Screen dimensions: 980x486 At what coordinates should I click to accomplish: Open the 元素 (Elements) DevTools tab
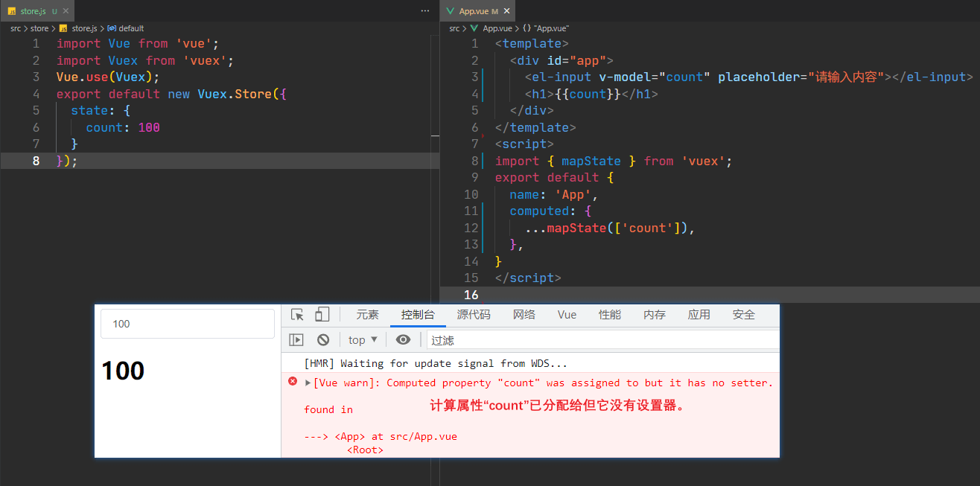367,315
